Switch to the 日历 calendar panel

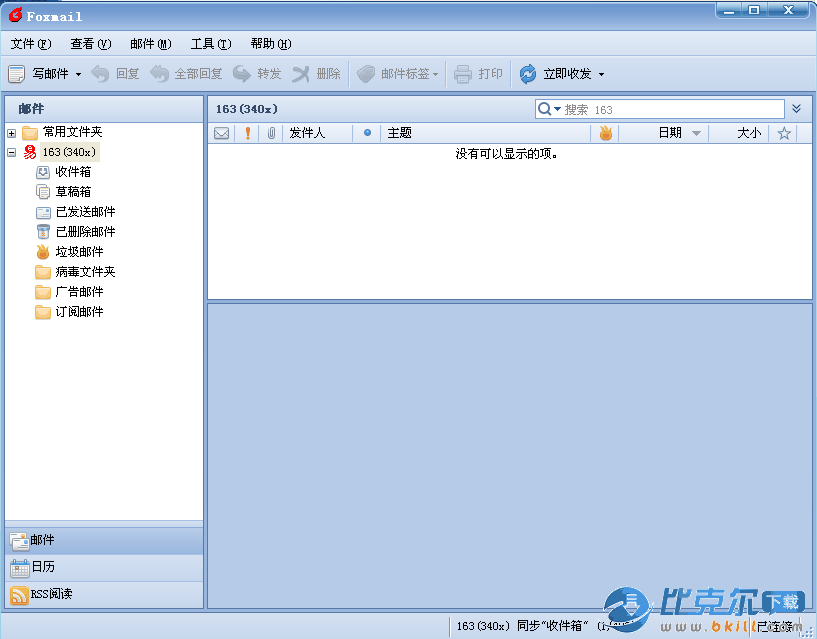tap(43, 567)
